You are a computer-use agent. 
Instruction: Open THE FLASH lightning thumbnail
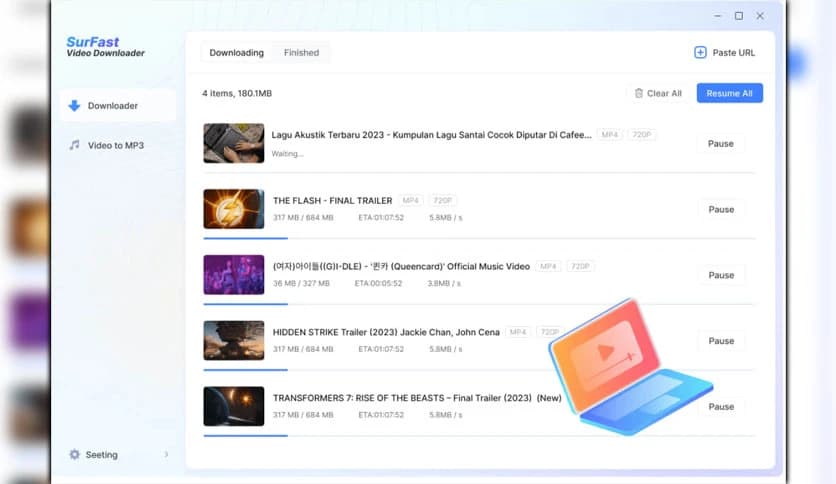[x=234, y=209]
